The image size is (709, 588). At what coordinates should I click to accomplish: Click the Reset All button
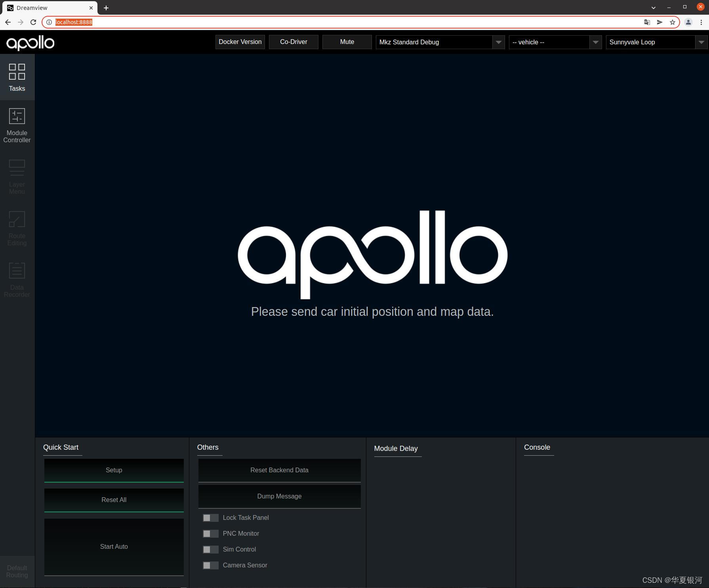coord(114,500)
